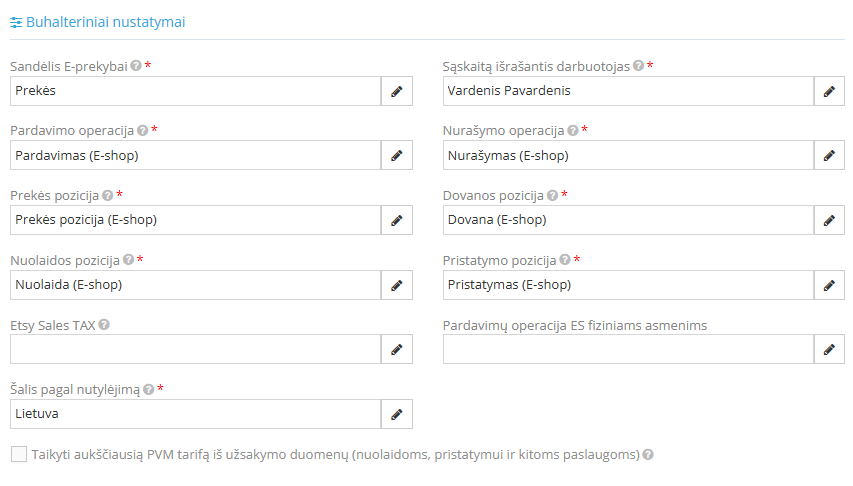
Task: Click pencil icon next to Etsy Sales TAX
Action: [396, 349]
